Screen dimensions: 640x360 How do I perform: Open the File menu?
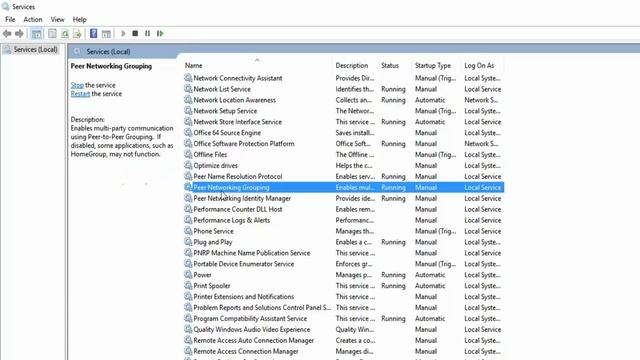[10, 20]
